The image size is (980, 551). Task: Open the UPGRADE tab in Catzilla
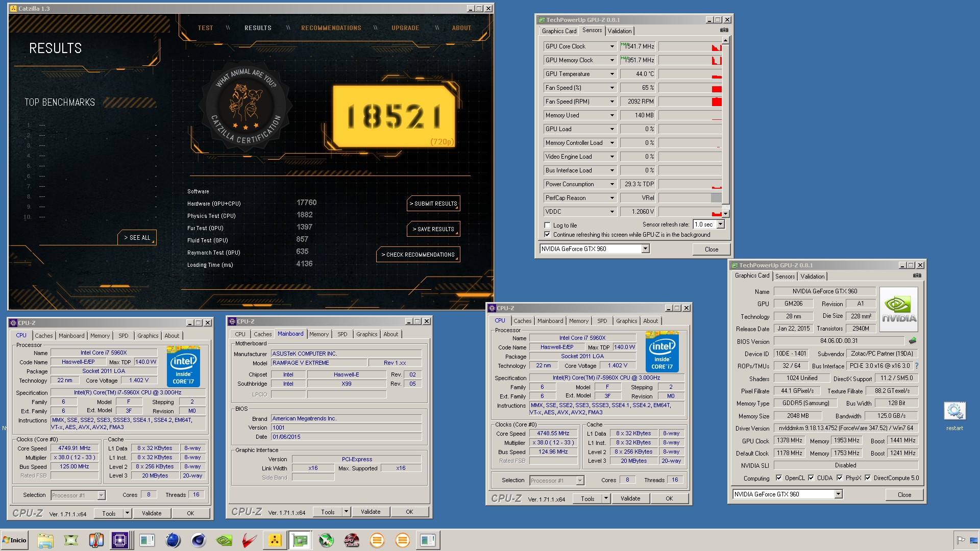(x=405, y=28)
